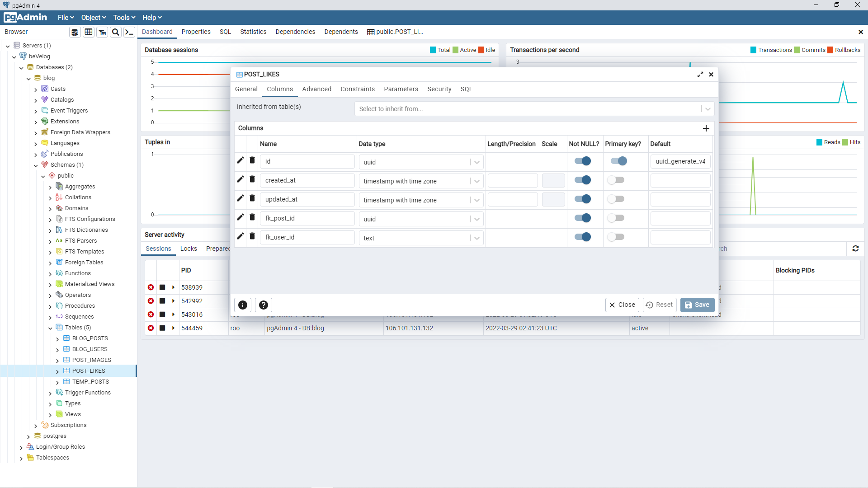Open Search Objects magnifier icon
Viewport: 868px width, 488px height.
[x=116, y=32]
